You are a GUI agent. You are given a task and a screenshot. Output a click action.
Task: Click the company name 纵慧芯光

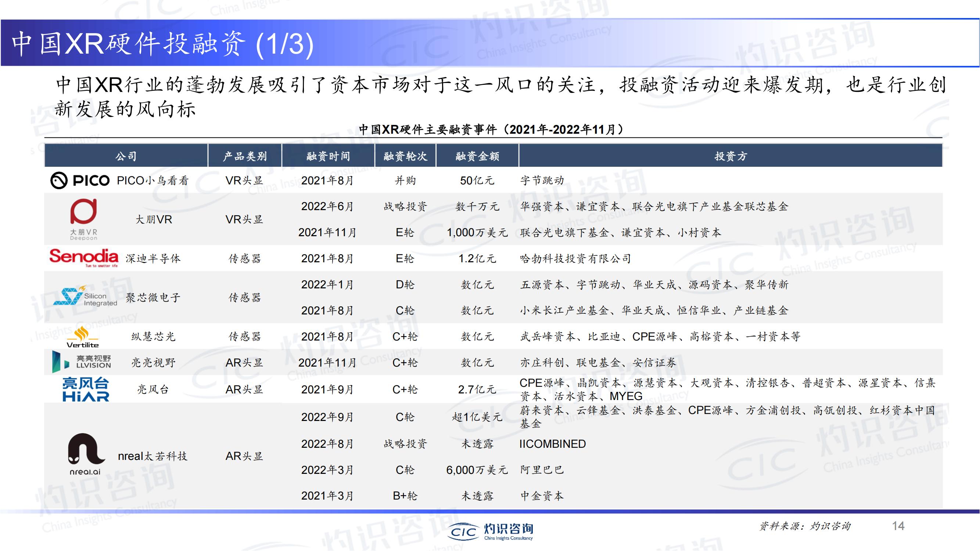pos(153,336)
